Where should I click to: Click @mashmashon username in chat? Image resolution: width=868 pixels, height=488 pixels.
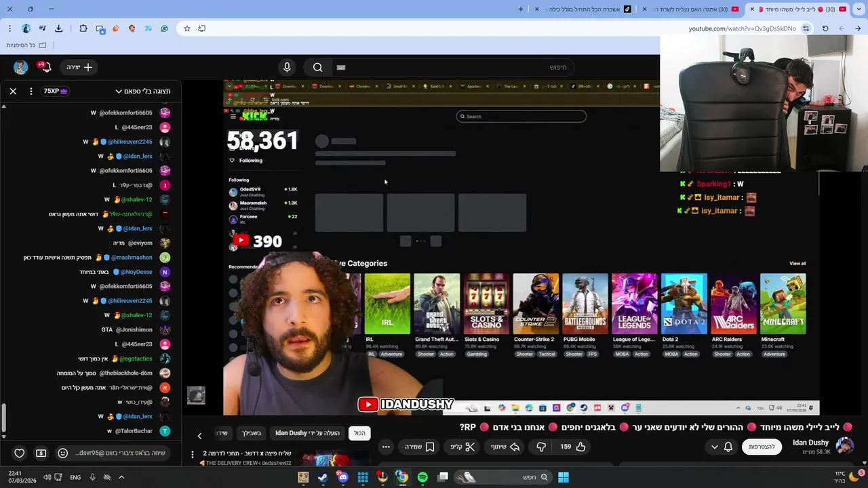pyautogui.click(x=132, y=258)
